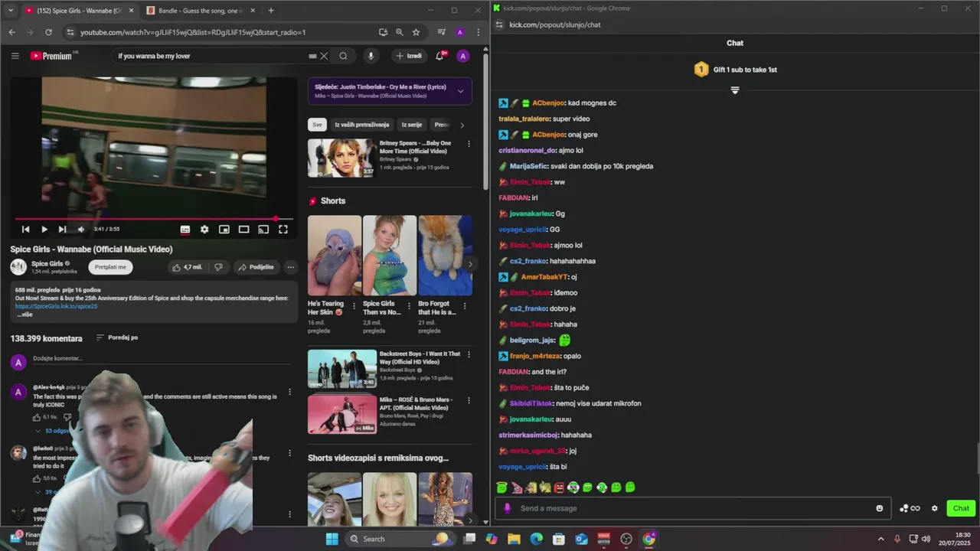Open the YouTube hamburger guide menu
The image size is (980, 551).
[15, 56]
